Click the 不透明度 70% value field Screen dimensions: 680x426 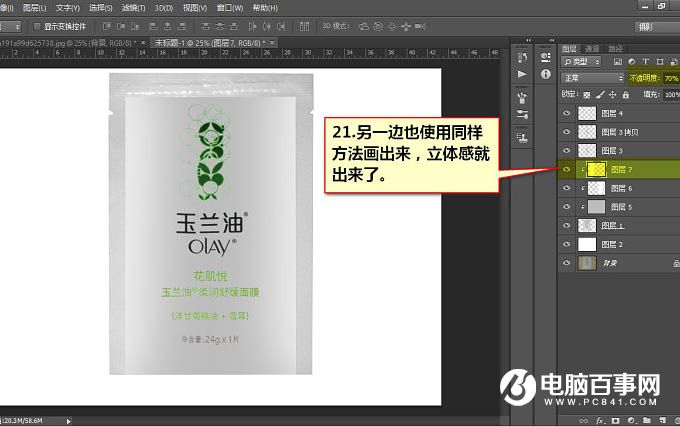click(671, 78)
